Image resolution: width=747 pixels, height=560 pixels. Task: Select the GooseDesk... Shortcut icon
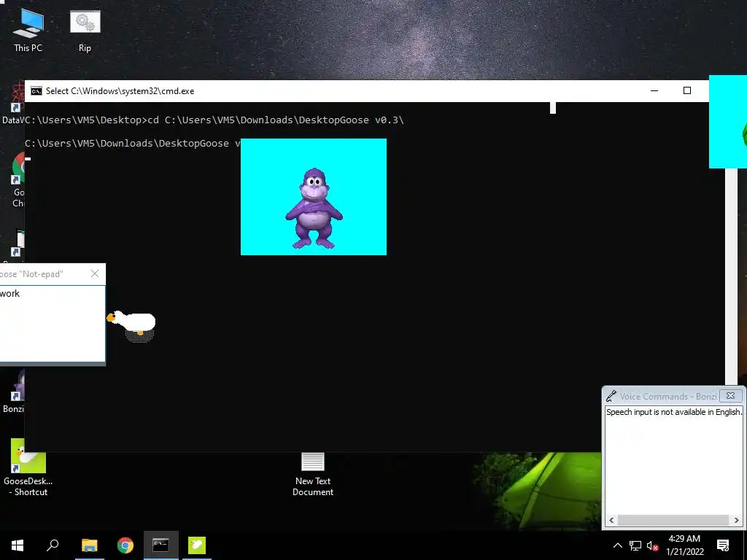pyautogui.click(x=28, y=467)
